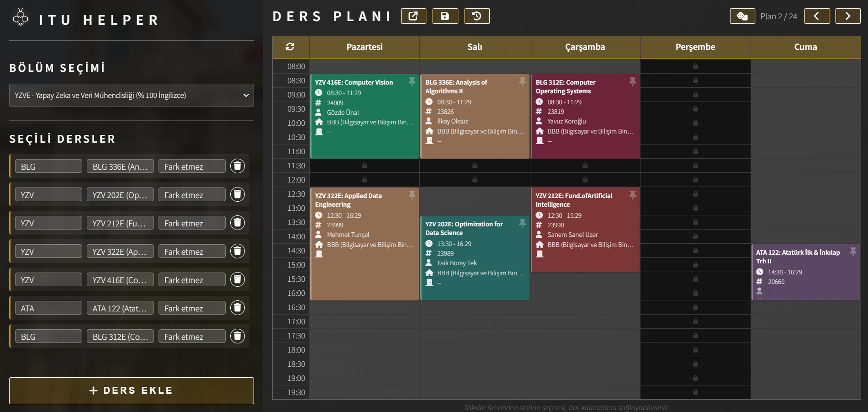Click the dice randomize plan button
Viewport: 868px width, 412px height.
pos(742,16)
